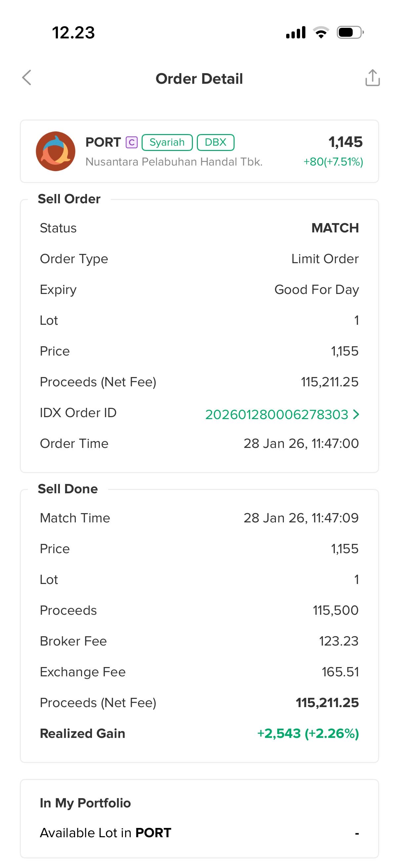Screen dimensions: 399x868
Task: Tap the share icon
Action: pyautogui.click(x=373, y=78)
